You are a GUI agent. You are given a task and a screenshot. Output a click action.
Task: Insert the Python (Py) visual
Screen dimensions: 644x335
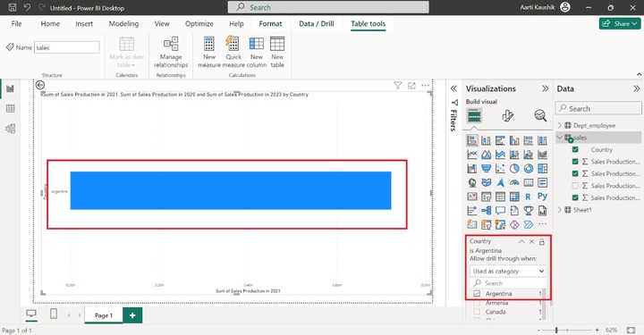pos(542,197)
